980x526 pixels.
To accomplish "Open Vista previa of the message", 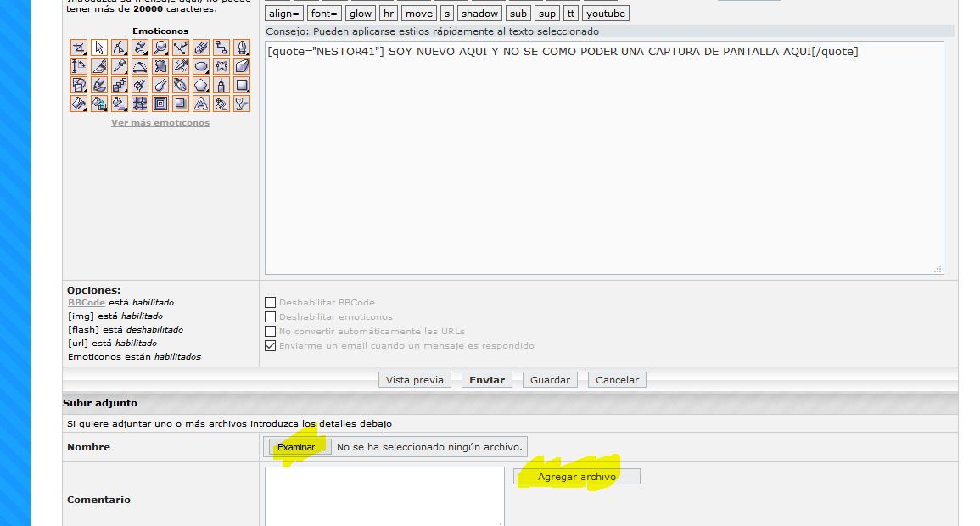I will click(x=415, y=380).
